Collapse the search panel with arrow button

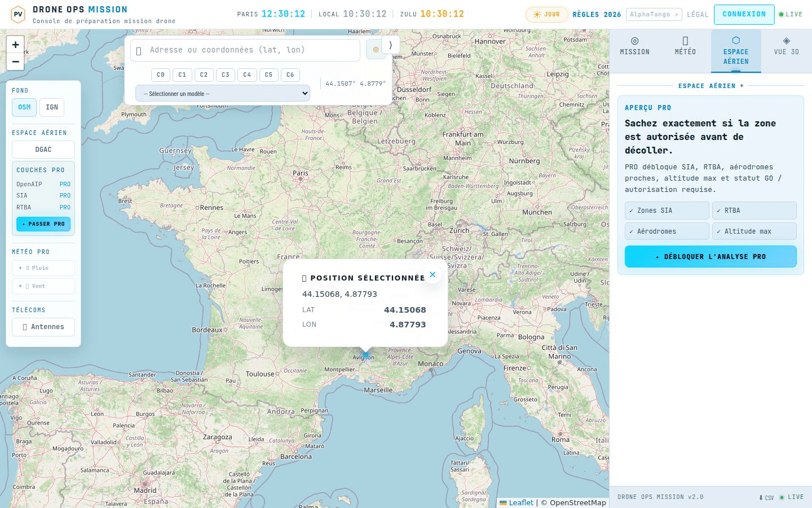(x=390, y=45)
